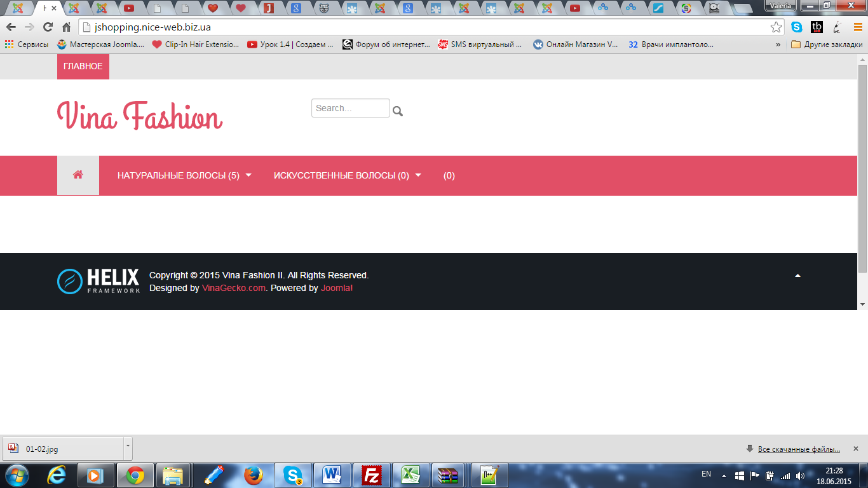Open Firefox from the taskbar
Image resolution: width=868 pixels, height=488 pixels.
pyautogui.click(x=253, y=475)
